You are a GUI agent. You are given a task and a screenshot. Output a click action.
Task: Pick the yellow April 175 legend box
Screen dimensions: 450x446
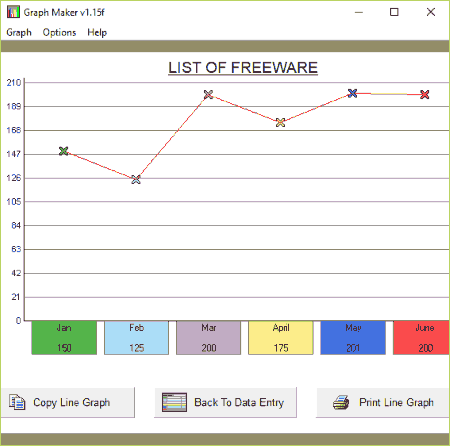(281, 338)
